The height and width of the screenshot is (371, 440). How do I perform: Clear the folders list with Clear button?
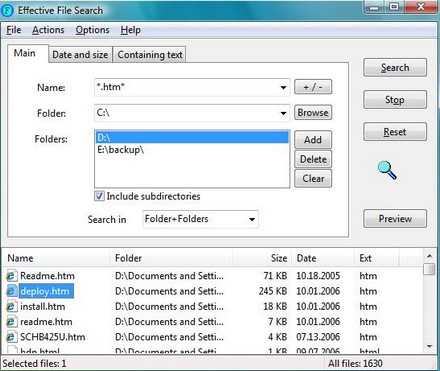point(313,179)
